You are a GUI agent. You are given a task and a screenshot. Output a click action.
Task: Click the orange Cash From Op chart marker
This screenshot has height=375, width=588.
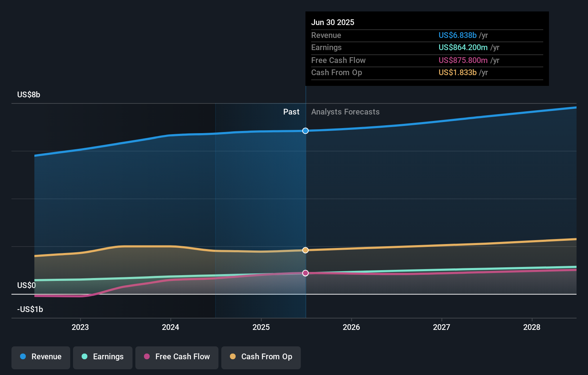click(305, 250)
